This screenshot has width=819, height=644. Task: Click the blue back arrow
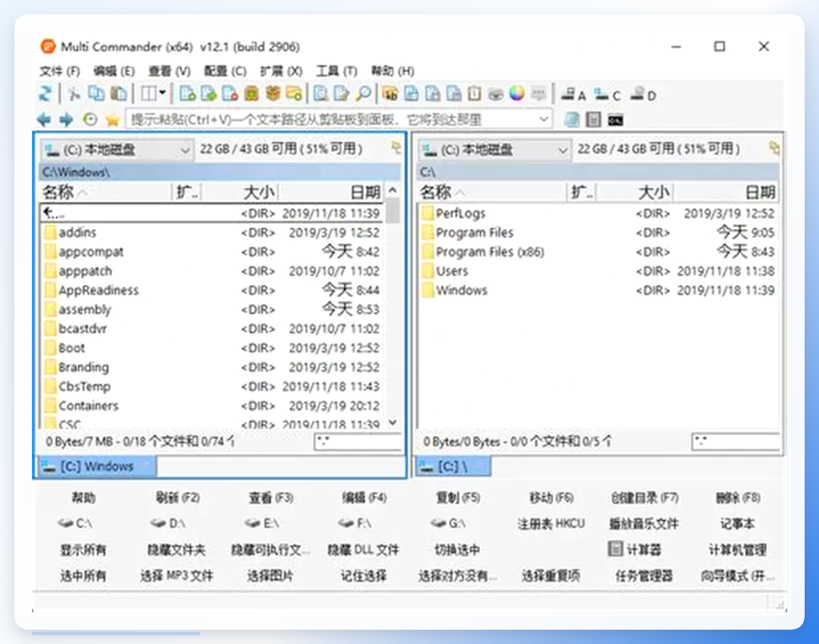click(44, 120)
